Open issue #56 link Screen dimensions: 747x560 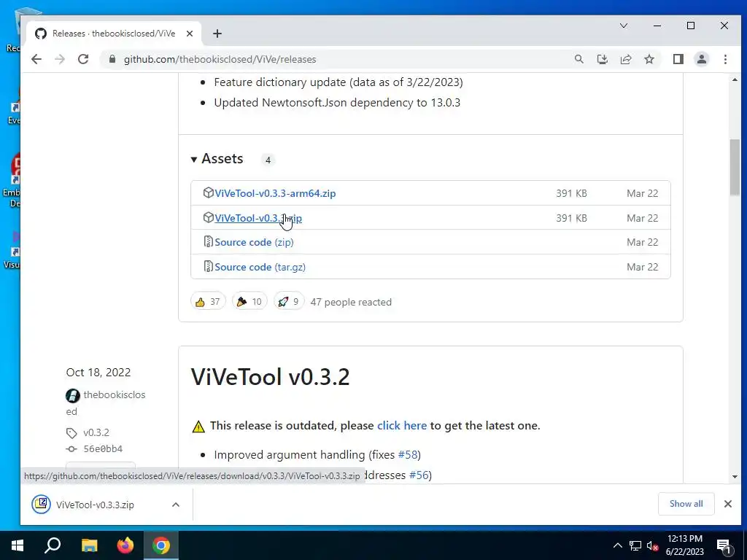point(419,475)
